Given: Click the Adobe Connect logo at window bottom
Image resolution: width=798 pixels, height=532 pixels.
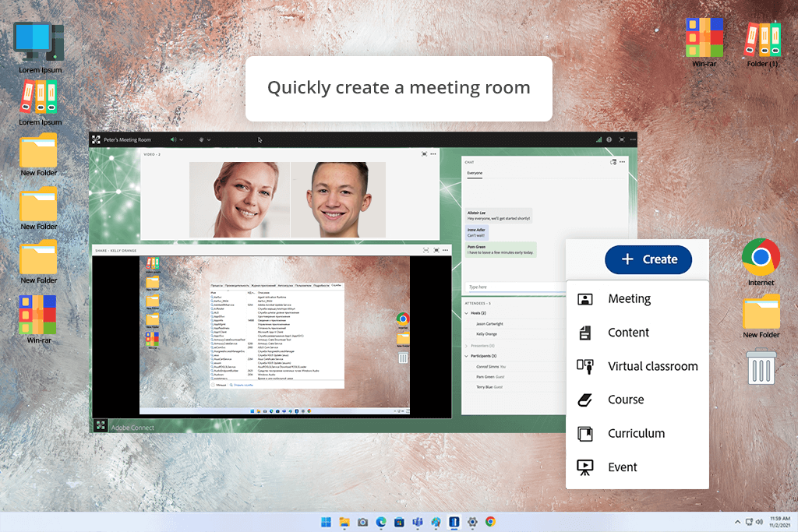Looking at the screenshot, I should [x=101, y=425].
